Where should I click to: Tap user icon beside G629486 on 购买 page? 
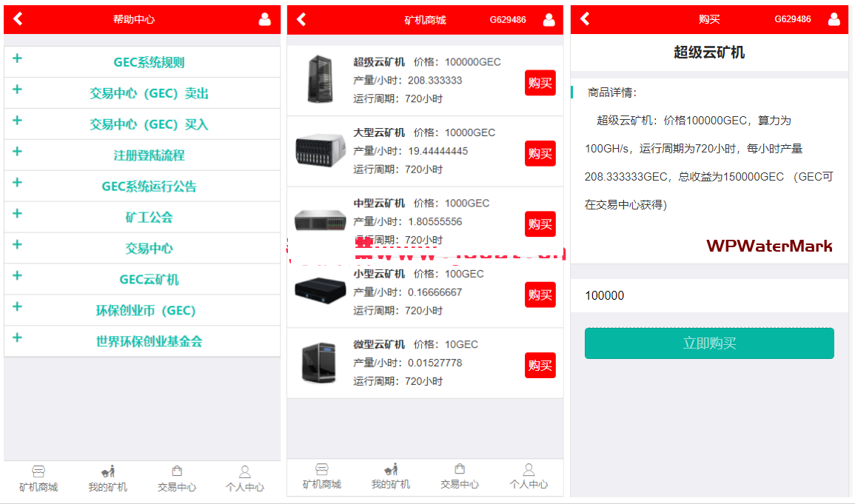pyautogui.click(x=834, y=19)
